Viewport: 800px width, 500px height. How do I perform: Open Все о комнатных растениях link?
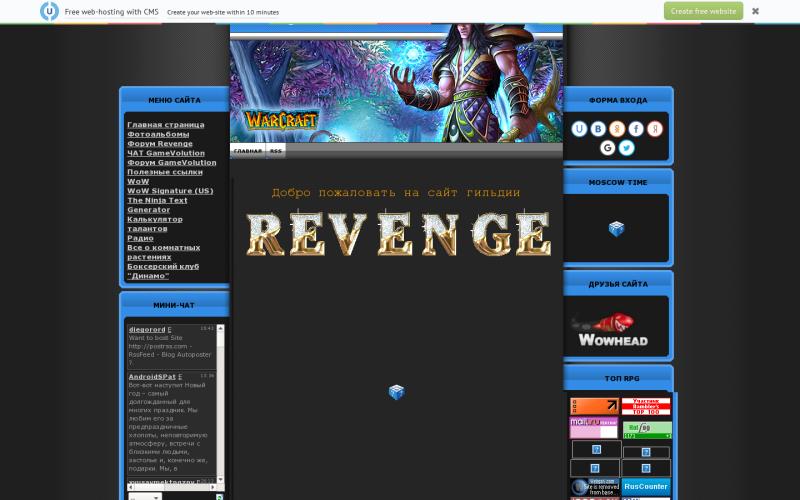163,252
